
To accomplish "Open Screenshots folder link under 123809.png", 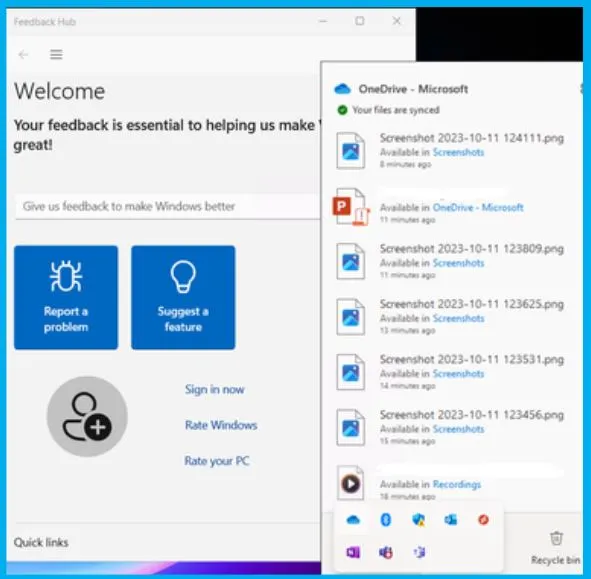I will tap(458, 263).
